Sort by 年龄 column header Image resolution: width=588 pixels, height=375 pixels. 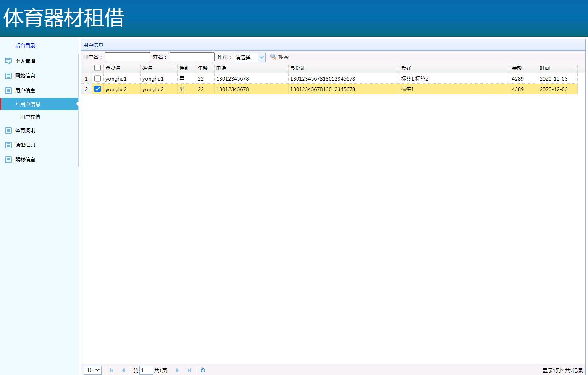205,68
